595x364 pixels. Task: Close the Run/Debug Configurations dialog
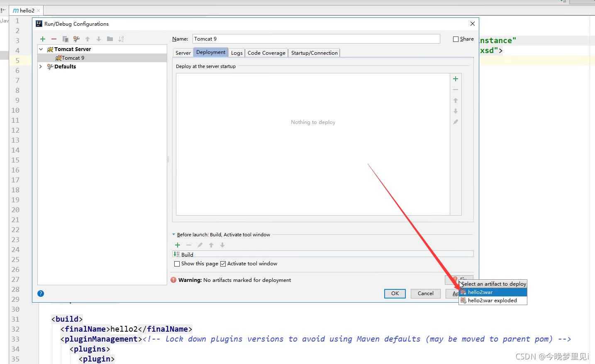click(472, 24)
